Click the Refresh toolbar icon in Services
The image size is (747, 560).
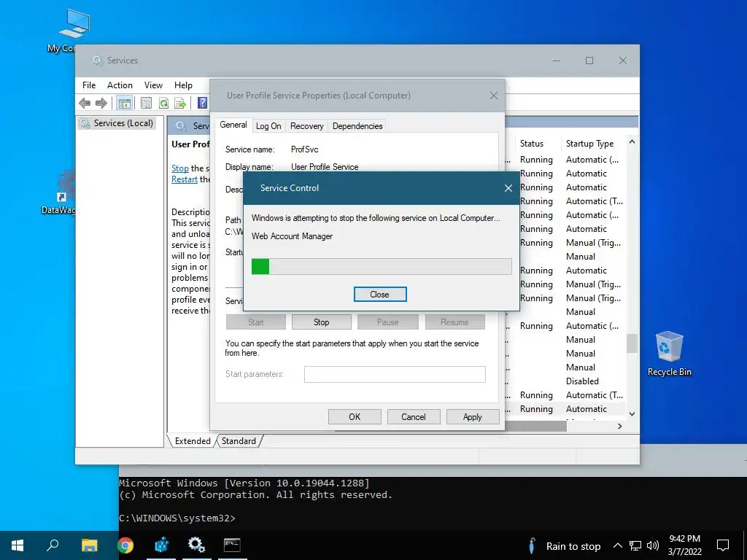tap(163, 103)
